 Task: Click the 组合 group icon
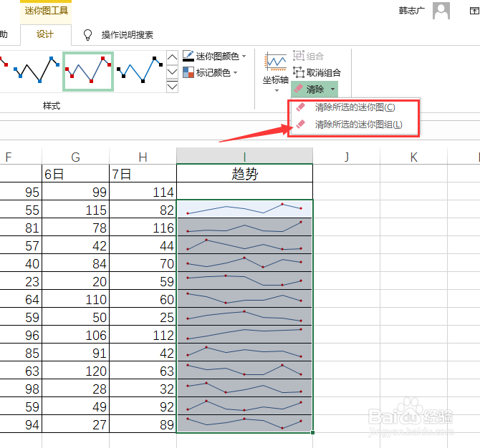(299, 56)
